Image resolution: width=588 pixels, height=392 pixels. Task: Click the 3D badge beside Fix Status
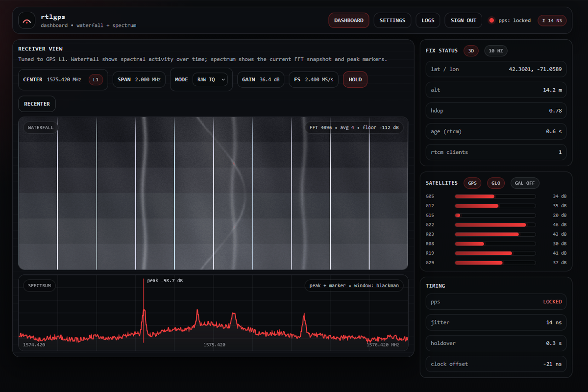[470, 50]
